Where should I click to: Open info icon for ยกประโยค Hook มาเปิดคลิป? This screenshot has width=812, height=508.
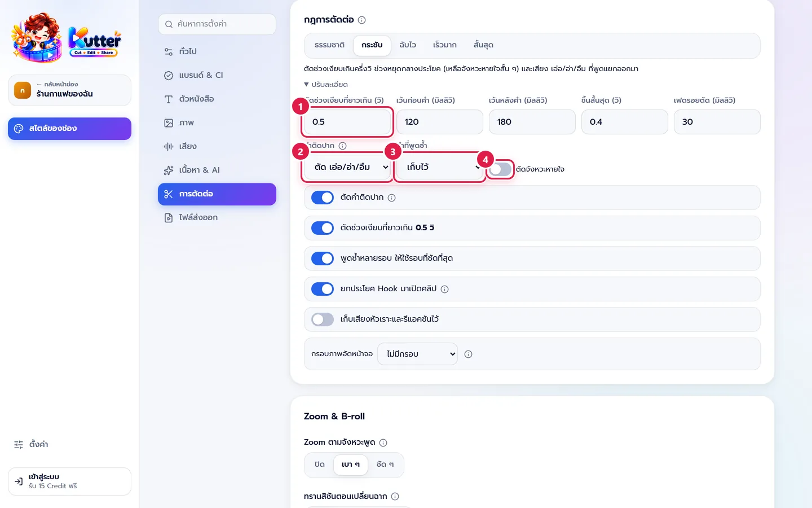tap(444, 289)
